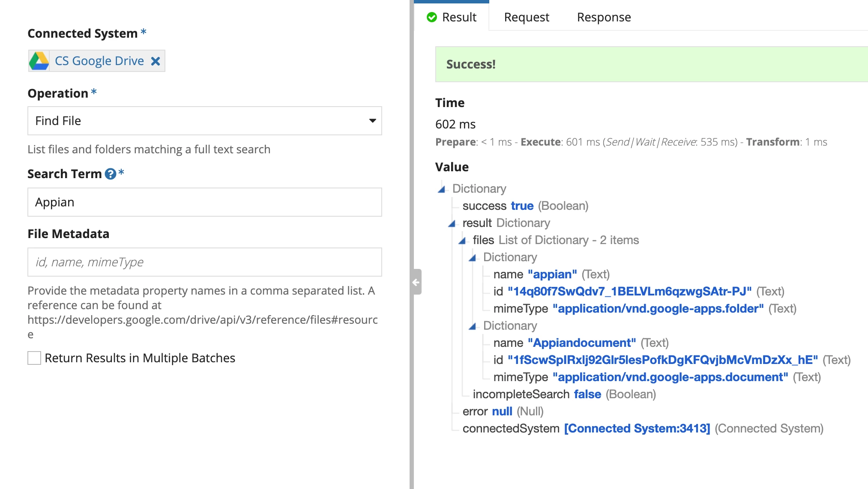Collapse the first file Dictionary node

[x=473, y=257]
